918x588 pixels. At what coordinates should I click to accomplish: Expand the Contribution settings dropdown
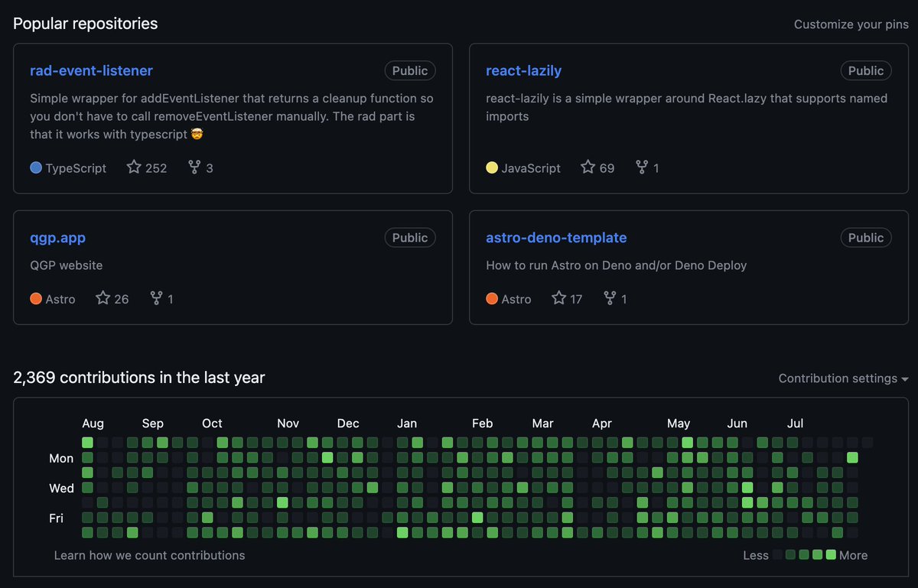843,378
